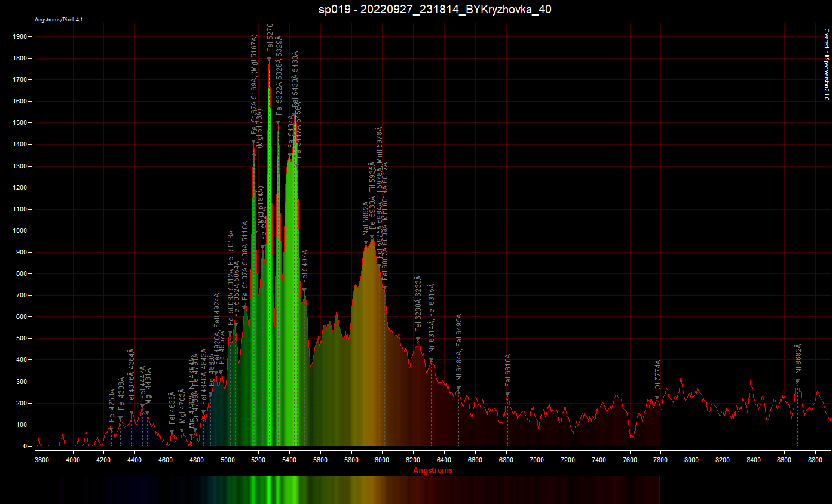Select the NI 6484Å, FeI 6495Å label
832x504 pixels.
459,348
